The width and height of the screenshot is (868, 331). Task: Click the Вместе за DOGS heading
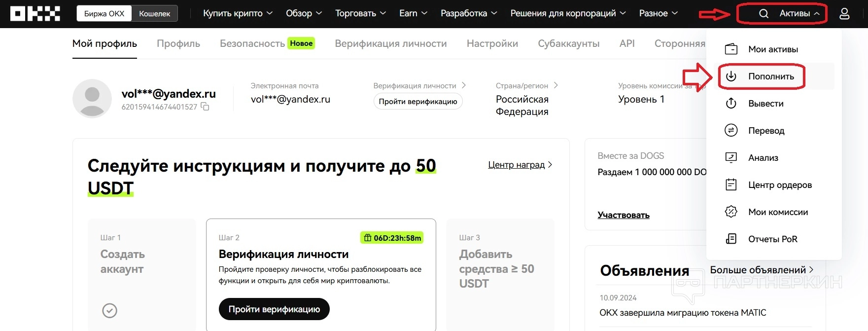click(630, 156)
